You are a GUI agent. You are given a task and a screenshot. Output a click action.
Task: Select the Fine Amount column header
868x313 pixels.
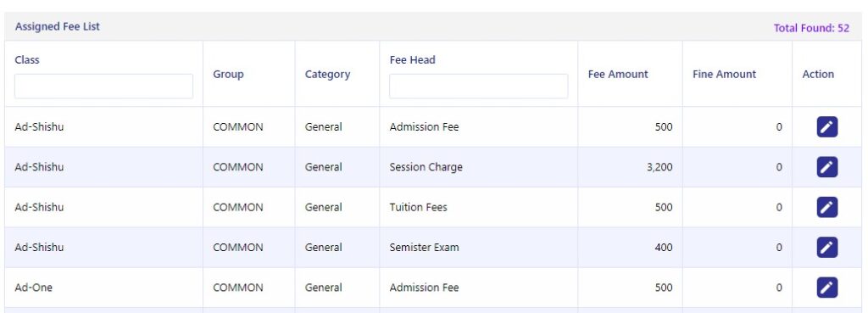(x=724, y=75)
